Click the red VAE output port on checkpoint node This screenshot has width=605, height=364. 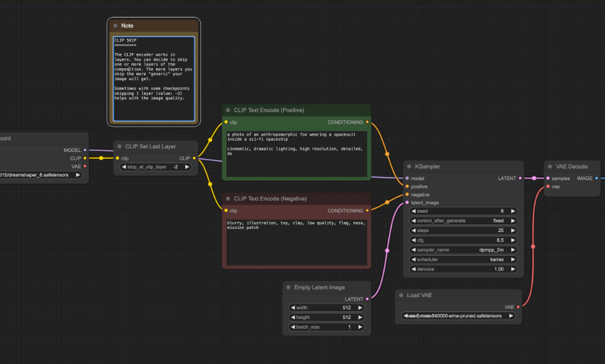pyautogui.click(x=85, y=166)
